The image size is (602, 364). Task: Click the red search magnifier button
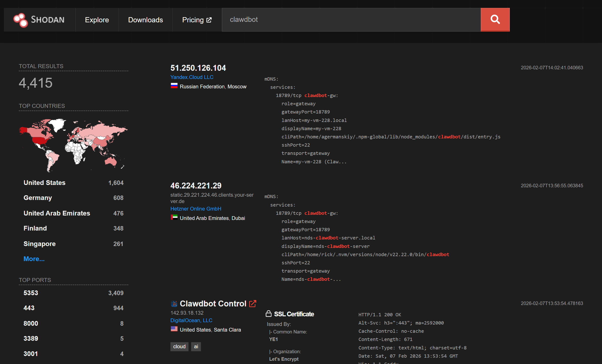pos(495,20)
